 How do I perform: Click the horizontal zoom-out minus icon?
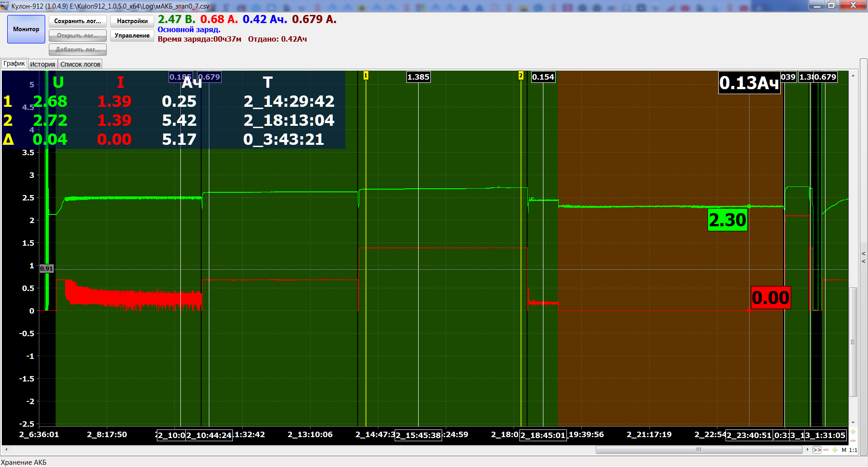click(x=826, y=450)
